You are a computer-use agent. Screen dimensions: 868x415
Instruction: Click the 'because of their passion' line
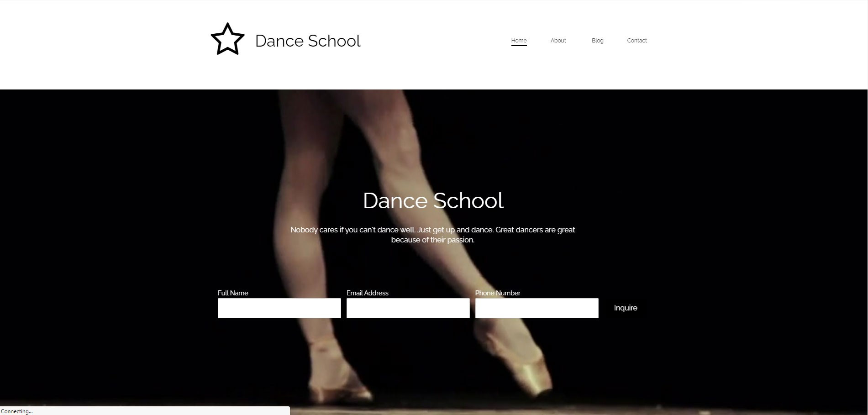tap(432, 240)
